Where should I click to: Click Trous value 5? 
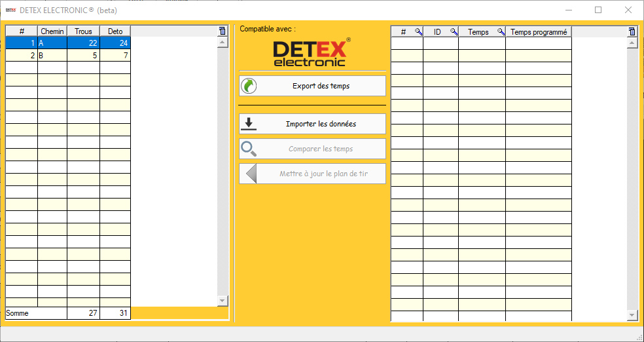[83, 56]
